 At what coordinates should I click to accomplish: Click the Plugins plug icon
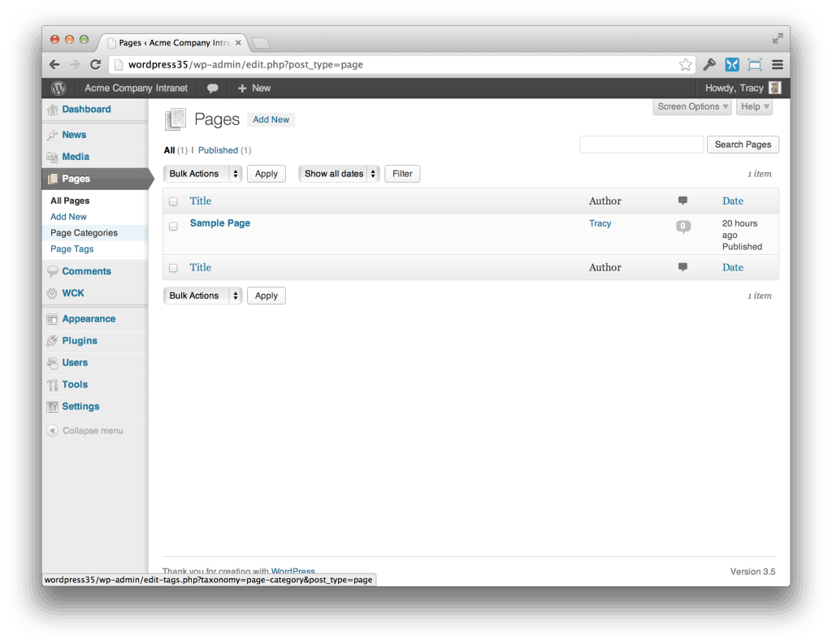52,340
